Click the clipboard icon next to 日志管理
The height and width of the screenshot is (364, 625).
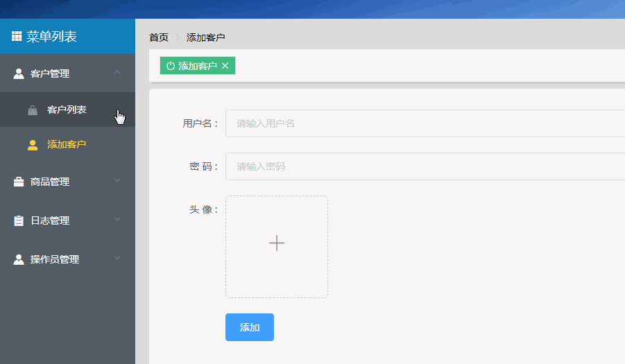19,220
